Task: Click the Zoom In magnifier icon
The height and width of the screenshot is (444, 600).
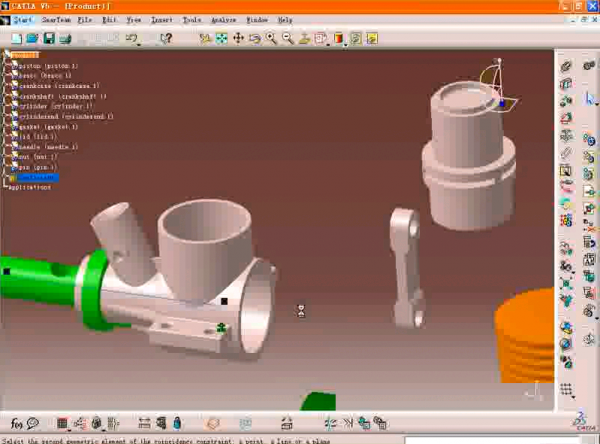Action: pos(271,38)
